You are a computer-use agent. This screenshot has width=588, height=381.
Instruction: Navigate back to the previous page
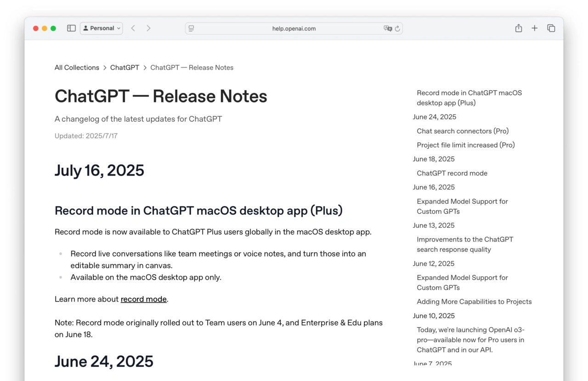(133, 28)
